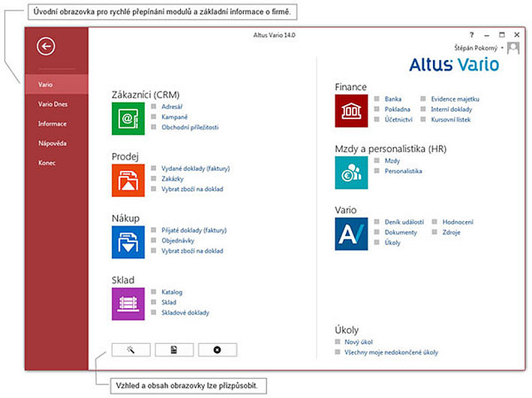Select Vario in the sidebar
The image size is (532, 398).
56,85
